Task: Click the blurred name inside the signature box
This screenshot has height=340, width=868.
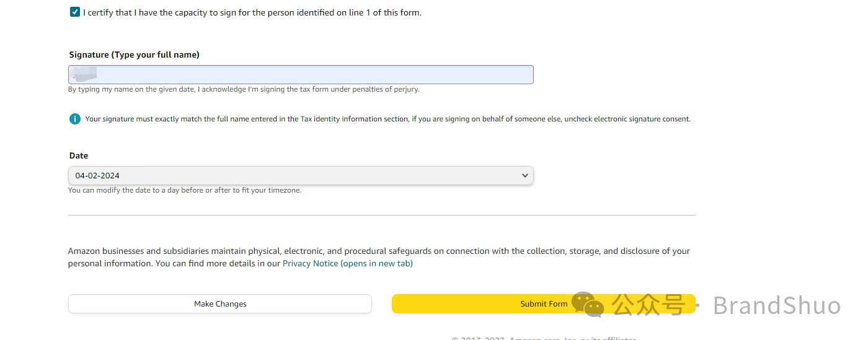Action: click(84, 74)
